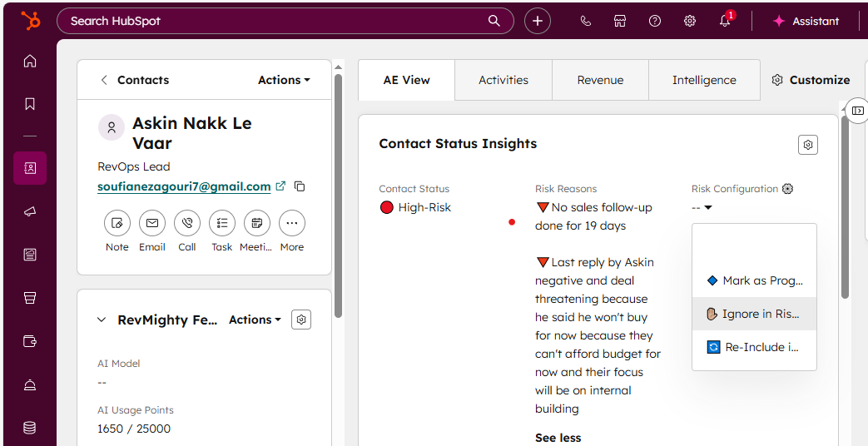Click See less link
This screenshot has width=868, height=446.
click(558, 438)
